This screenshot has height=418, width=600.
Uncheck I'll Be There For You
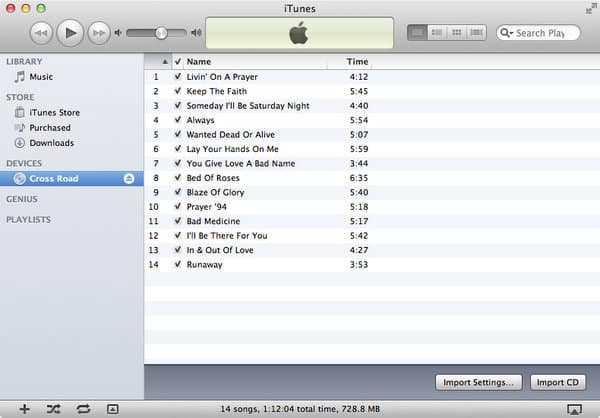178,235
